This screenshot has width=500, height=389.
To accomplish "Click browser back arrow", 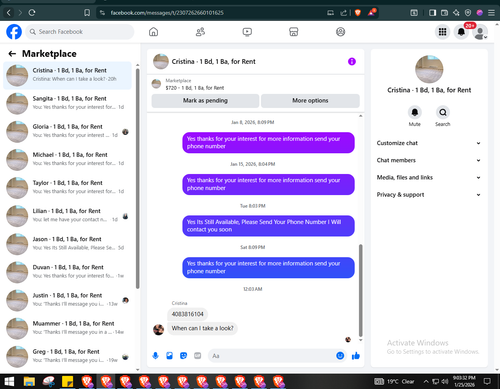I will [x=9, y=13].
